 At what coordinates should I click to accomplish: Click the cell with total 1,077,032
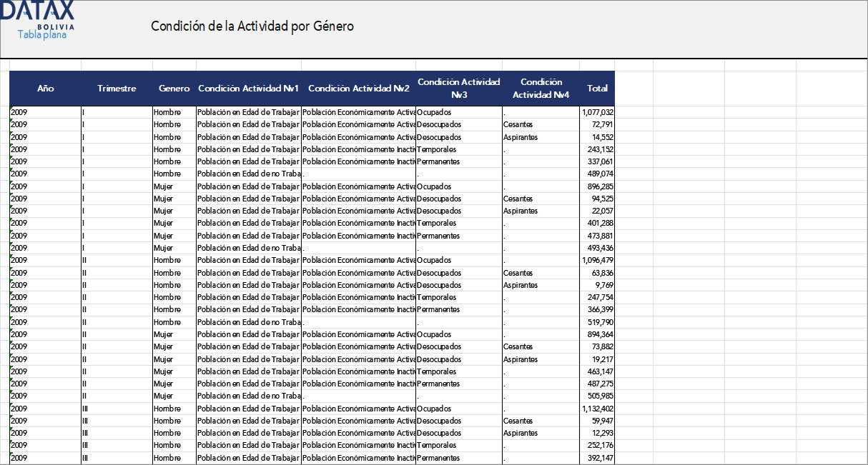[x=598, y=112]
